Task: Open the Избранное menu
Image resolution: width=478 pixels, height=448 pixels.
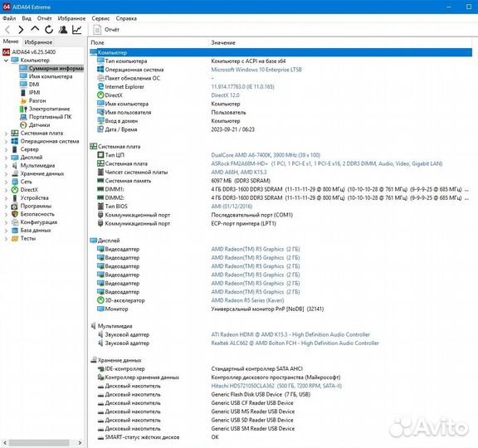Action: click(71, 18)
